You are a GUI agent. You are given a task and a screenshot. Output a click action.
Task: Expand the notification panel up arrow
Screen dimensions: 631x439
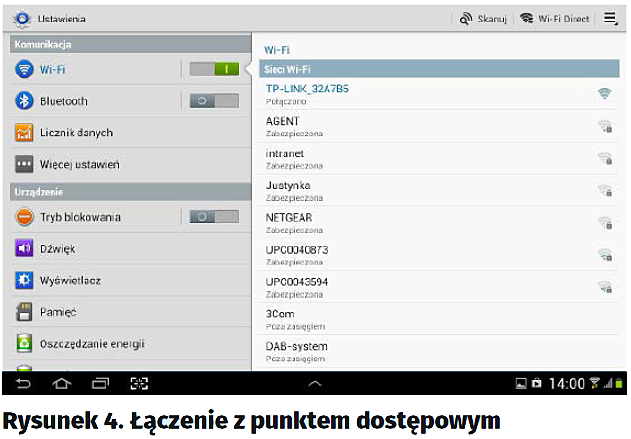(x=315, y=383)
